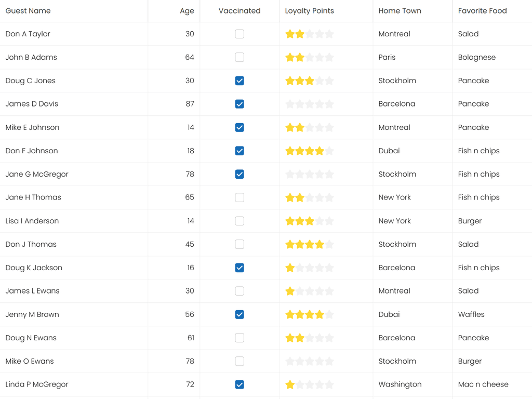
Task: Set Doug K Jackson rating to four stars
Action: click(x=320, y=268)
